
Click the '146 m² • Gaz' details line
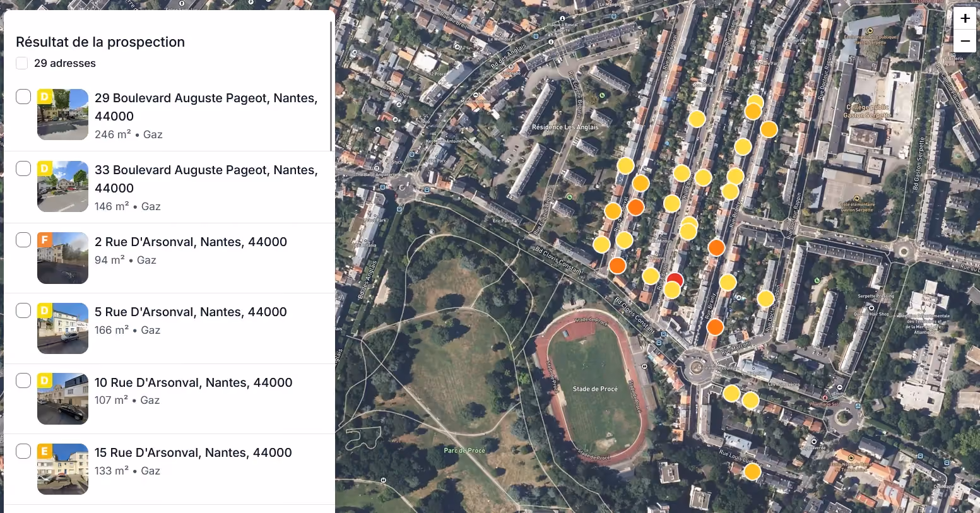tap(127, 206)
